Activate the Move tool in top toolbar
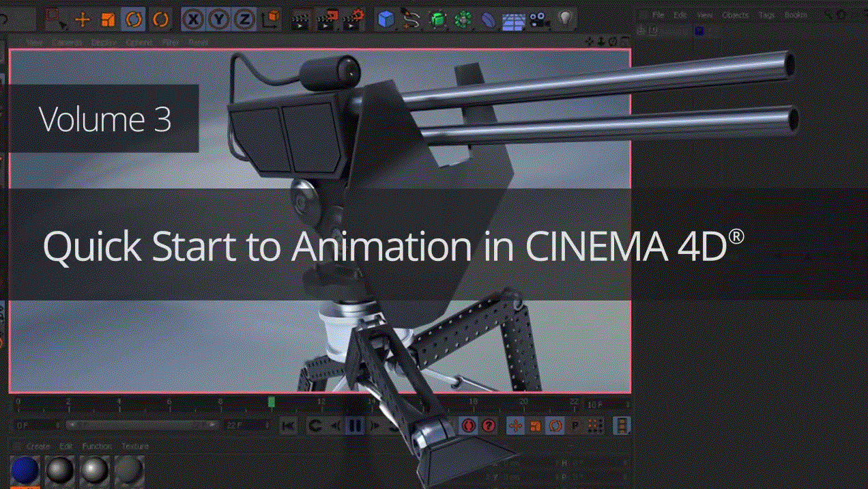This screenshot has height=489, width=868. point(83,20)
